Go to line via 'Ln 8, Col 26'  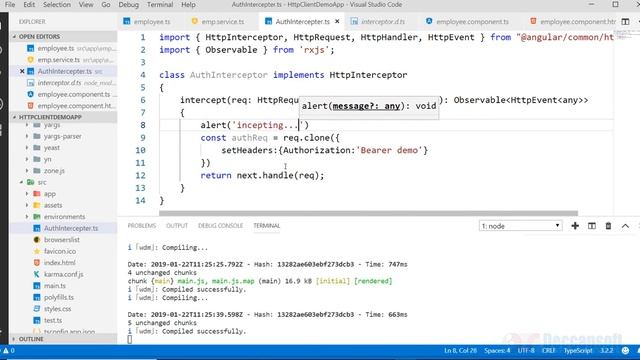point(460,350)
